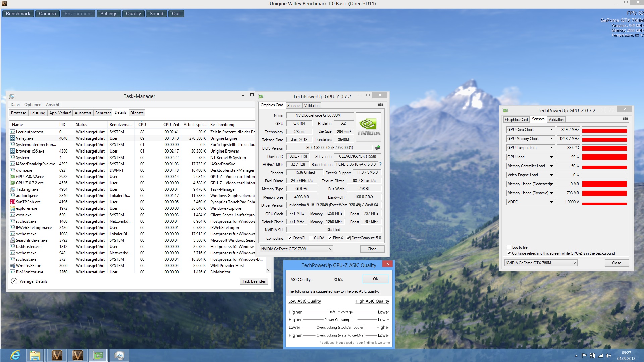This screenshot has width=644, height=362.
Task: Click the first Valley benchmark taskbar icon
Action: point(57,355)
